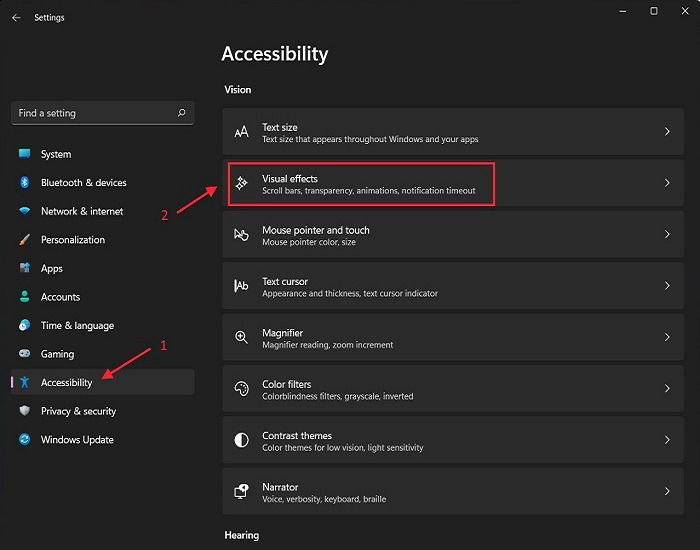Image resolution: width=700 pixels, height=550 pixels.
Task: Select Accessibility in sidebar
Action: pyautogui.click(x=103, y=382)
